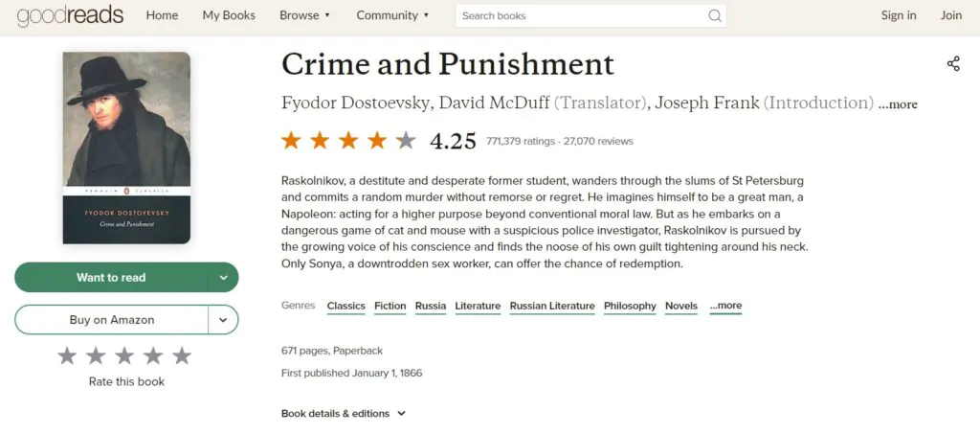Open the Want to read shelf dropdown
The width and height of the screenshot is (980, 434).
pyautogui.click(x=223, y=278)
